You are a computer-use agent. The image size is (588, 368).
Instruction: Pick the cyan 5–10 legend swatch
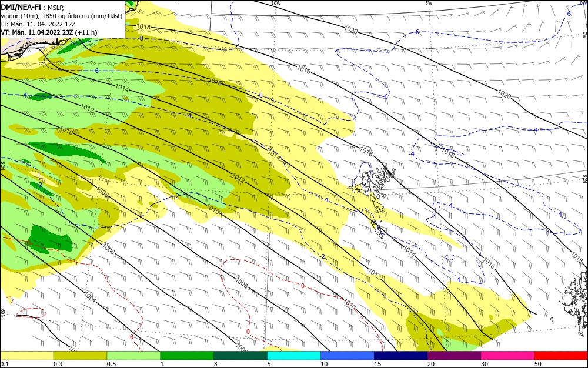point(294,355)
